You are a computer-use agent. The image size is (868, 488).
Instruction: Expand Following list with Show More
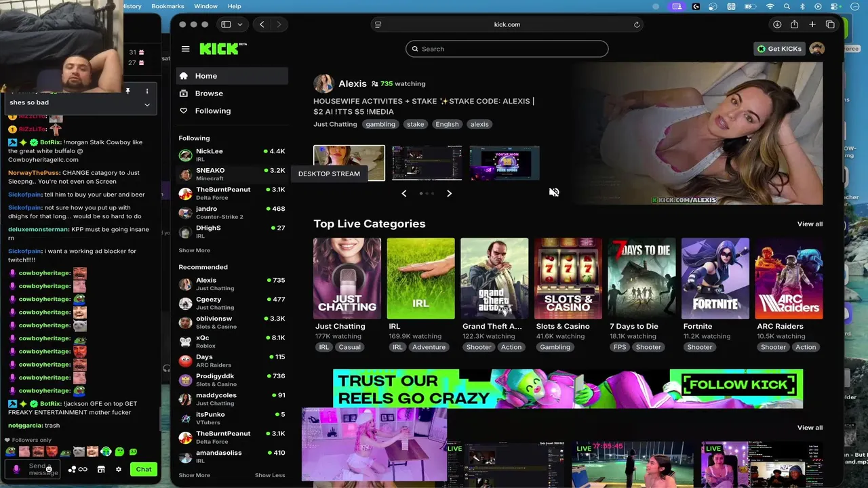[194, 251]
